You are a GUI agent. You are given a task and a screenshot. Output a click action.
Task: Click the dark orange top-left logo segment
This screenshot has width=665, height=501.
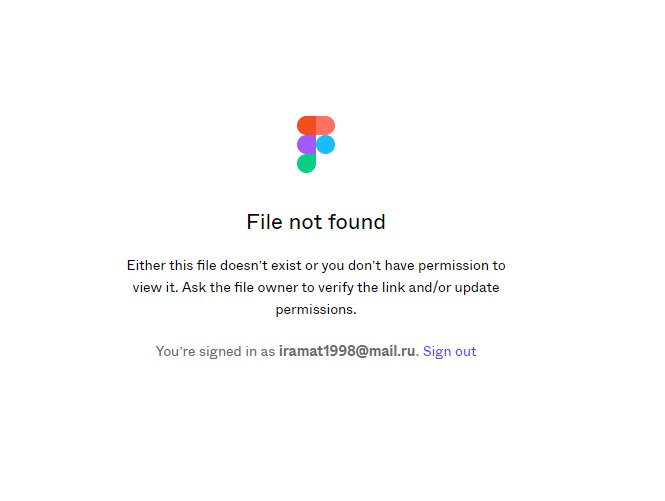click(x=306, y=125)
